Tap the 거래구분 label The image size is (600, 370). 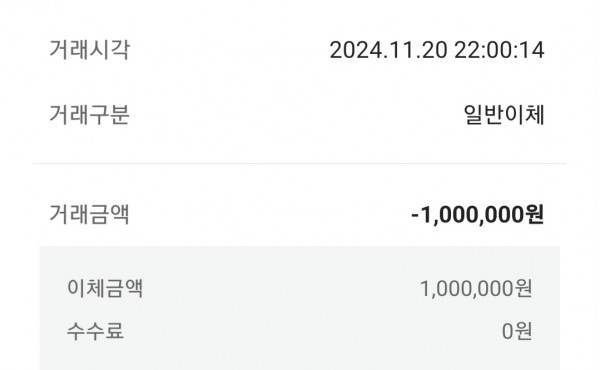click(x=90, y=114)
